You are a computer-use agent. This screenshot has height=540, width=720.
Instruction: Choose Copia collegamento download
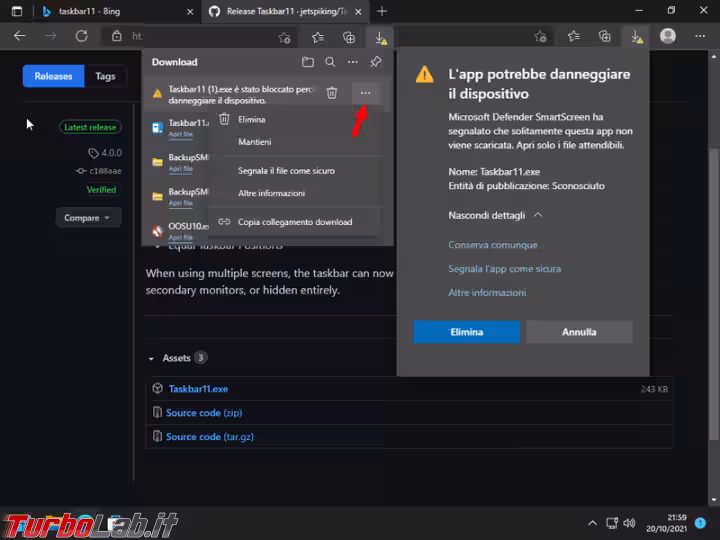[295, 222]
